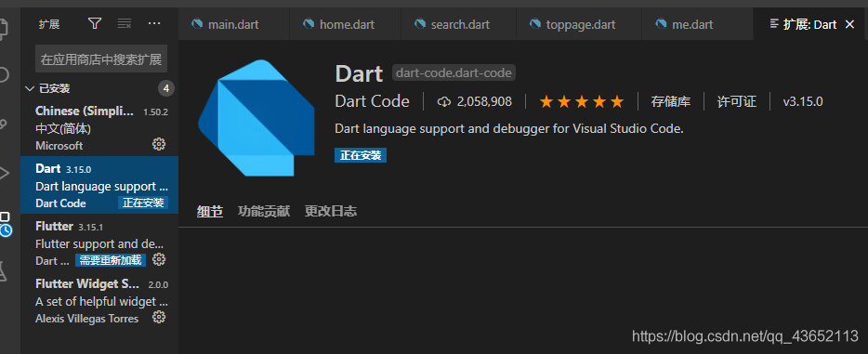Screen dimensions: 868x354
Task: Click 需要重新加载 reload button for Flutter
Action: coord(111,260)
